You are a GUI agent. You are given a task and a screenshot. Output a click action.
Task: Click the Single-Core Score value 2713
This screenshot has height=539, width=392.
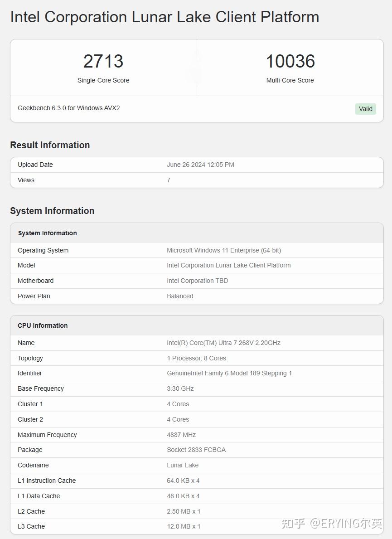tap(103, 62)
